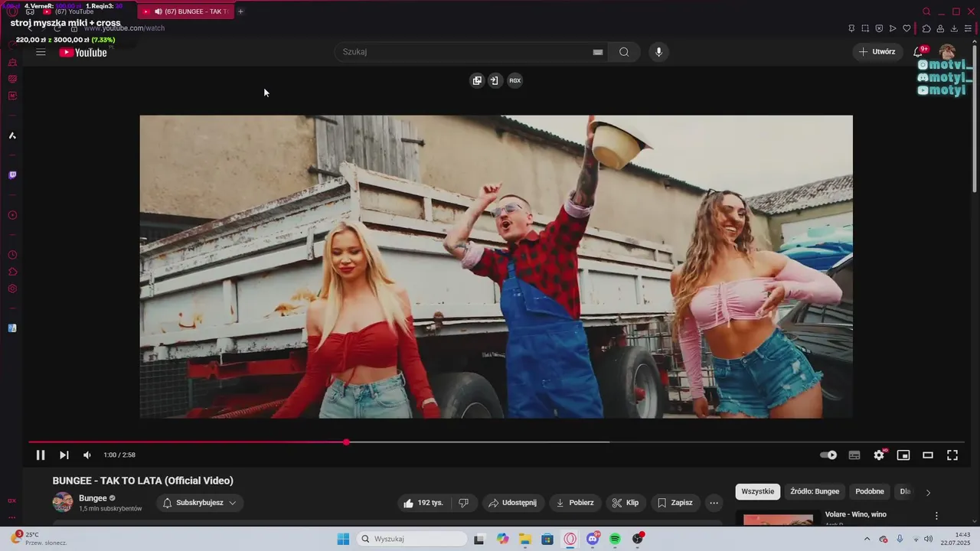Open a new browser tab

pyautogui.click(x=240, y=11)
